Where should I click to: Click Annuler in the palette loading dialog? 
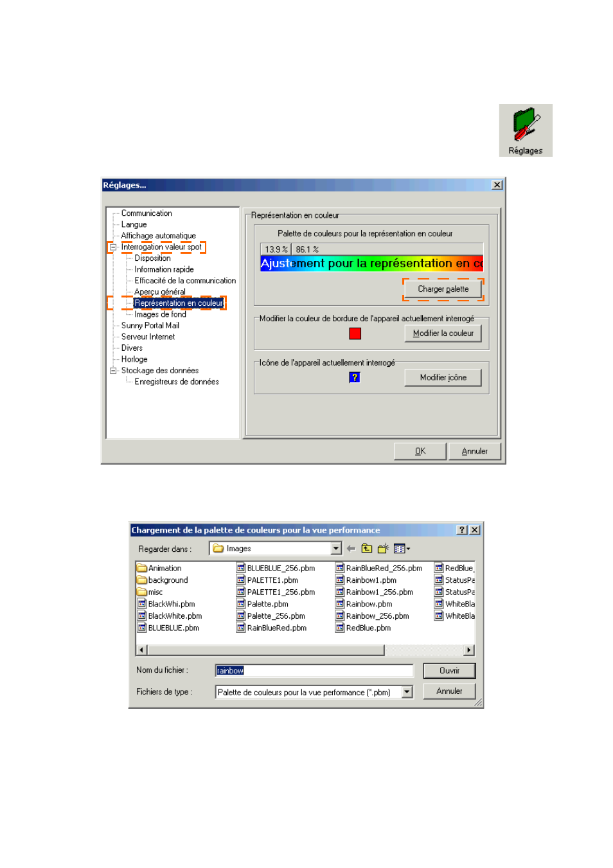[x=450, y=691]
